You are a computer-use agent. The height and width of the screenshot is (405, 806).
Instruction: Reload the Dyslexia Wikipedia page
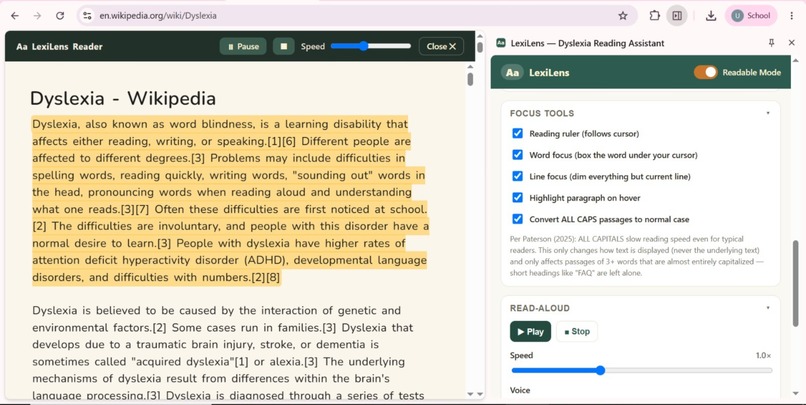tap(60, 16)
